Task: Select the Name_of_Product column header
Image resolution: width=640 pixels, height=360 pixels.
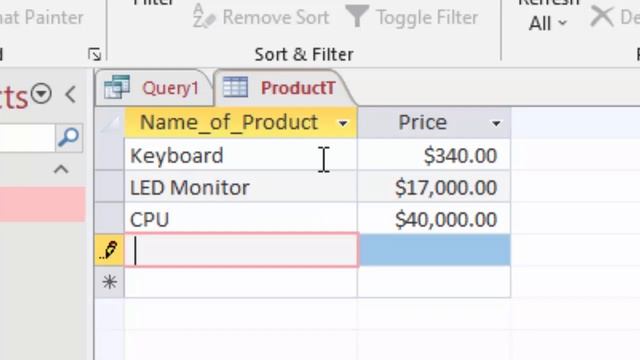Action: [241, 122]
